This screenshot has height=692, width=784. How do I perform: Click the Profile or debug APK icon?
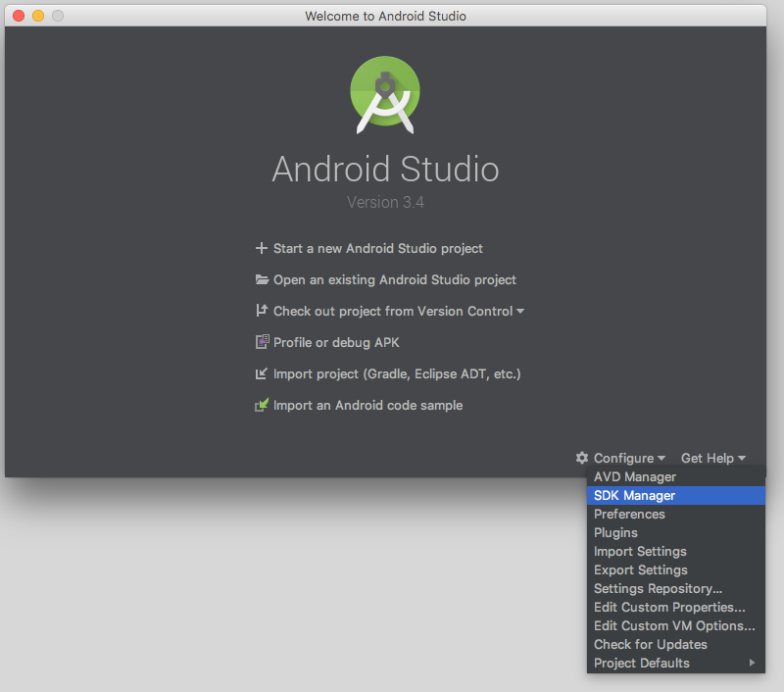(262, 343)
